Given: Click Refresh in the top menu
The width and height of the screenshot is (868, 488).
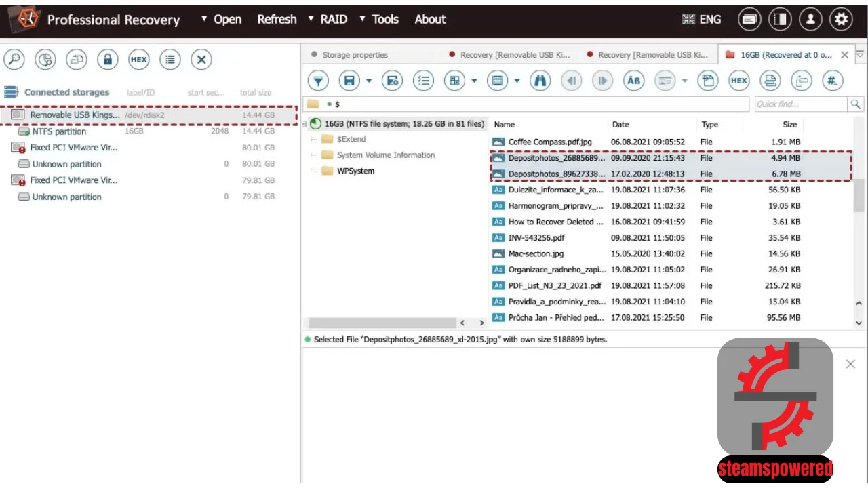Looking at the screenshot, I should (277, 20).
